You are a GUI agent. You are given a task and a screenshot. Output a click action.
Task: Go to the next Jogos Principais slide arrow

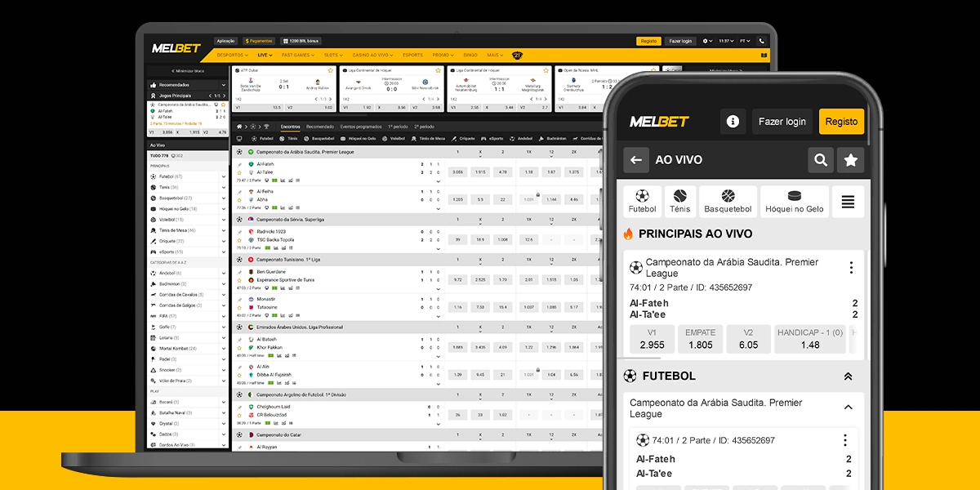tap(224, 96)
